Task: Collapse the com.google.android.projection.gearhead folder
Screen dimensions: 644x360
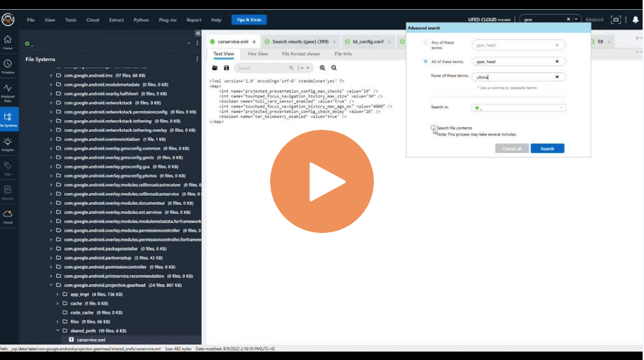Action: tap(51, 286)
